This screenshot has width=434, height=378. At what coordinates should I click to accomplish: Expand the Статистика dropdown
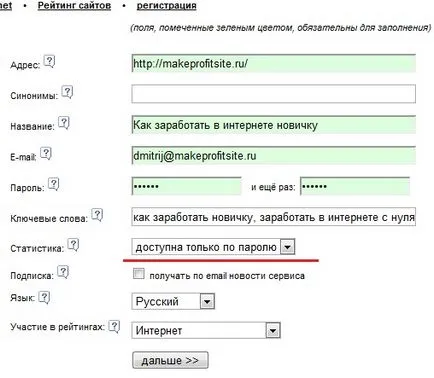click(x=213, y=247)
